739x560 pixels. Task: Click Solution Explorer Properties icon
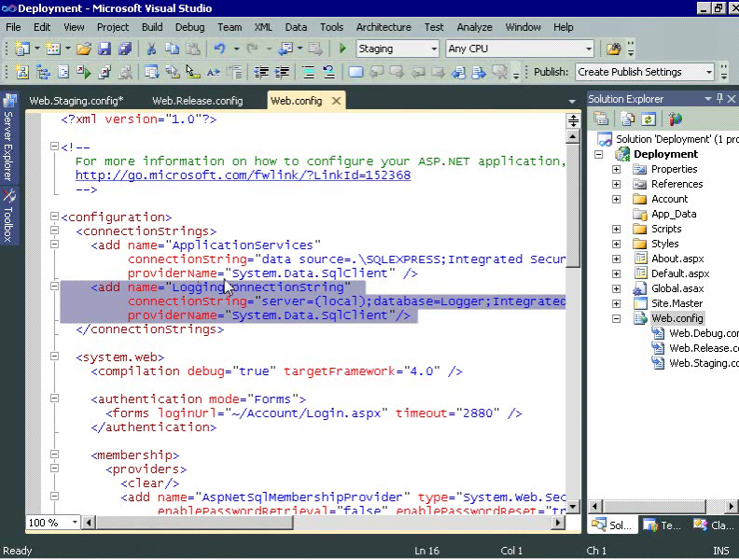pos(601,119)
